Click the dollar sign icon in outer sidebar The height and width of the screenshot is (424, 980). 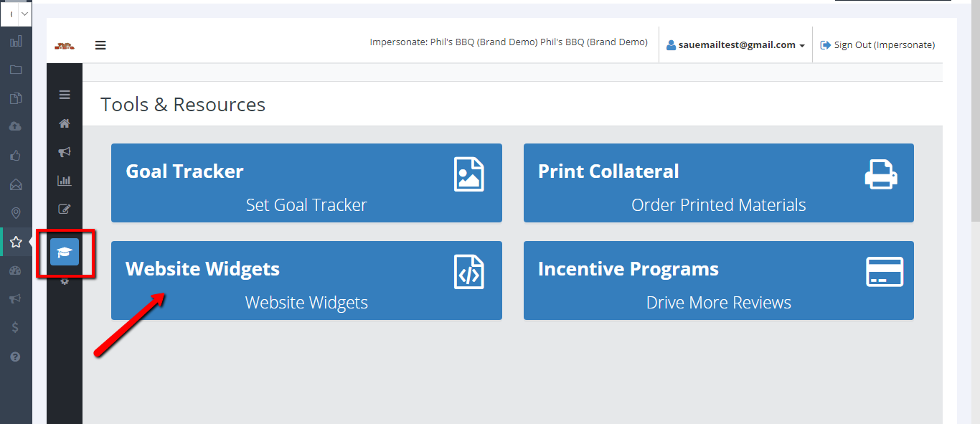point(16,327)
